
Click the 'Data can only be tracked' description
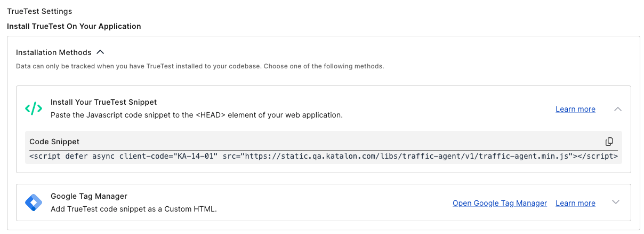[200, 66]
